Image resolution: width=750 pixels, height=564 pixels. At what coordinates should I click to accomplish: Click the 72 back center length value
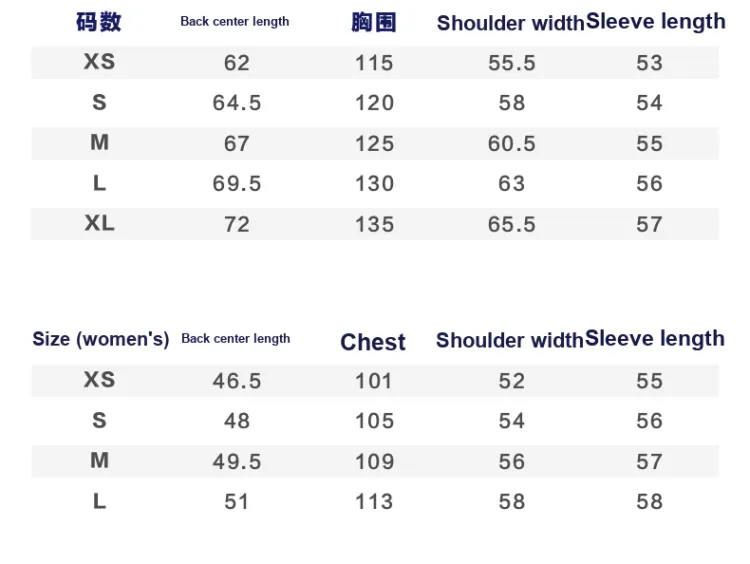[x=237, y=224]
